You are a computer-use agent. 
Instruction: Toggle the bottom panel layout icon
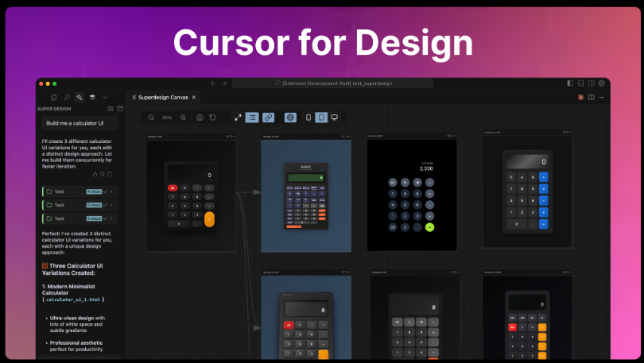pos(580,83)
